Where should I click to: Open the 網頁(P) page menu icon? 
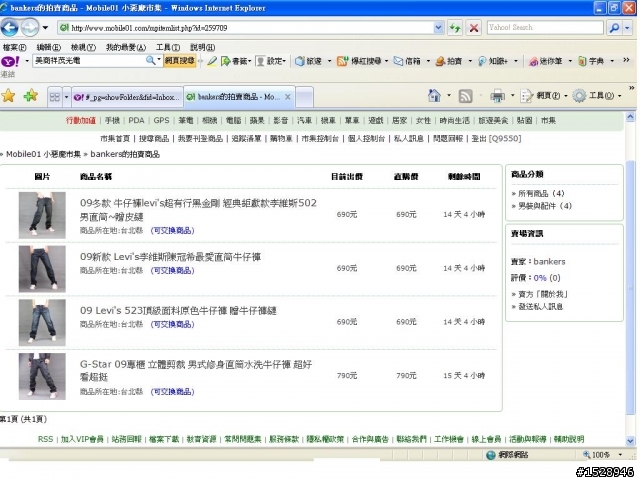point(527,96)
